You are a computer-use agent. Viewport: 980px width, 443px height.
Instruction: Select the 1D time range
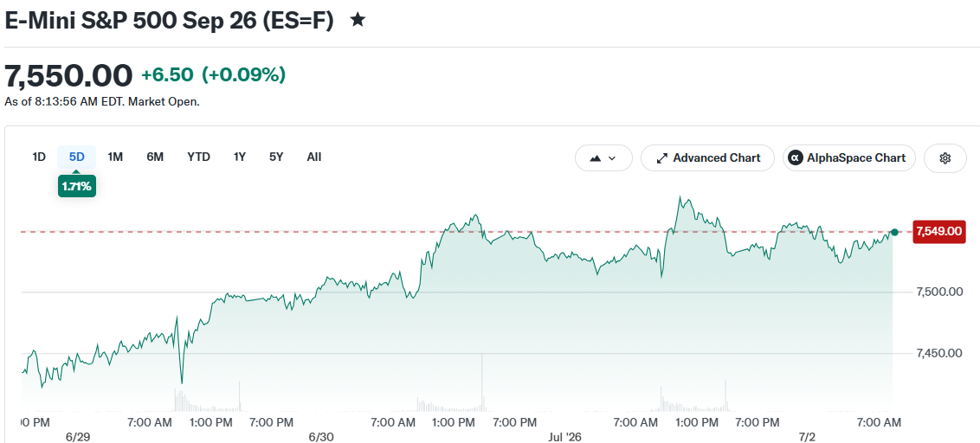[x=39, y=157]
